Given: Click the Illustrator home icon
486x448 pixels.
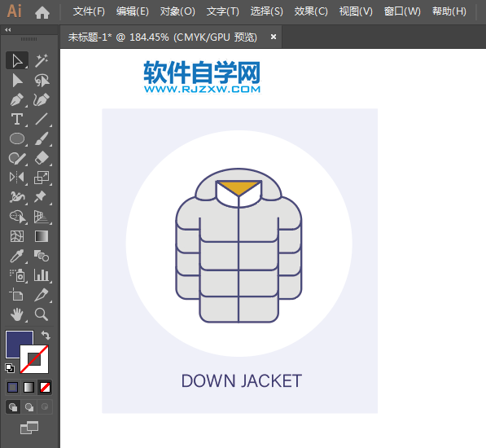Looking at the screenshot, I should 42,13.
